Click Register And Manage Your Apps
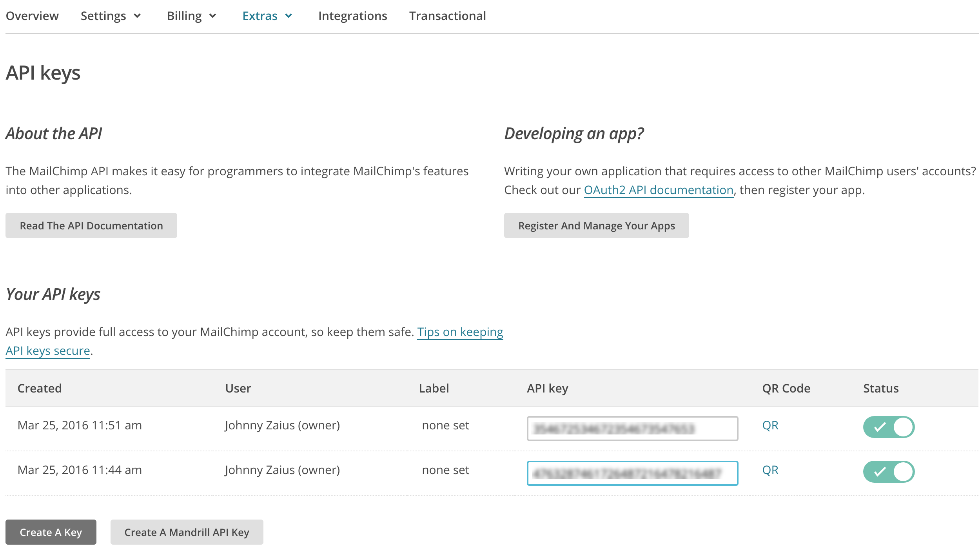 (596, 225)
